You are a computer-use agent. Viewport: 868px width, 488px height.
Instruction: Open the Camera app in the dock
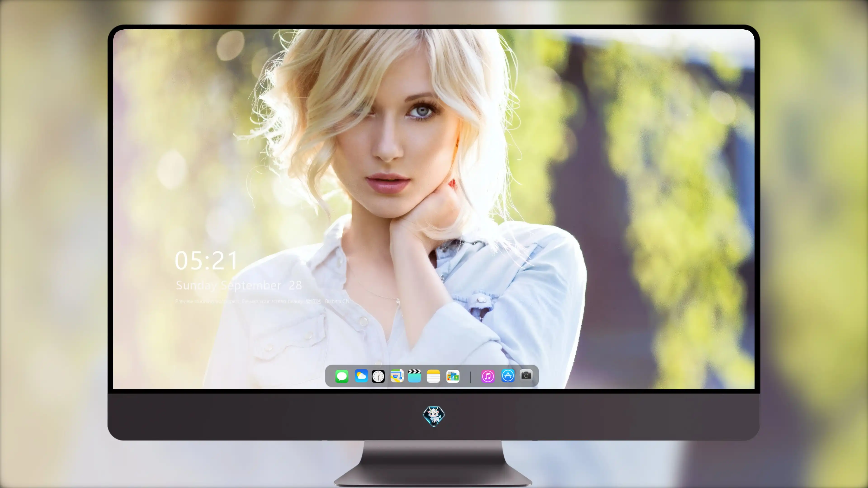point(526,375)
